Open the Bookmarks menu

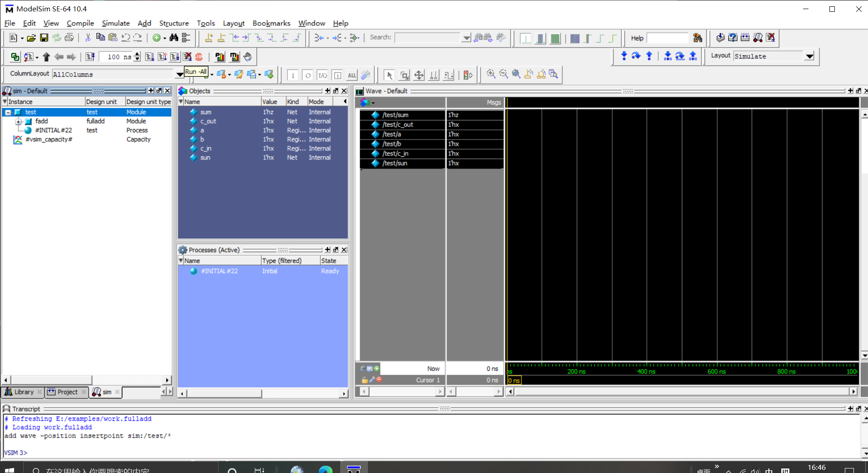coord(271,23)
